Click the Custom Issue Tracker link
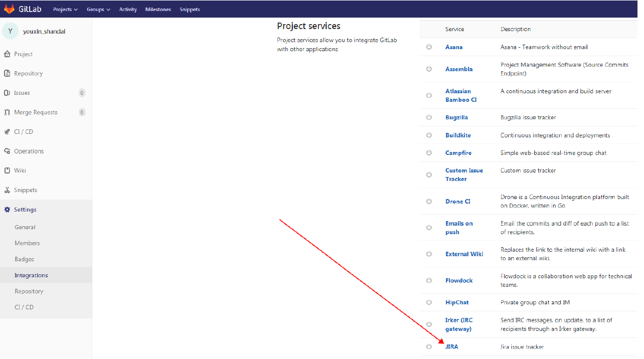This screenshot has height=359, width=644. tap(464, 174)
